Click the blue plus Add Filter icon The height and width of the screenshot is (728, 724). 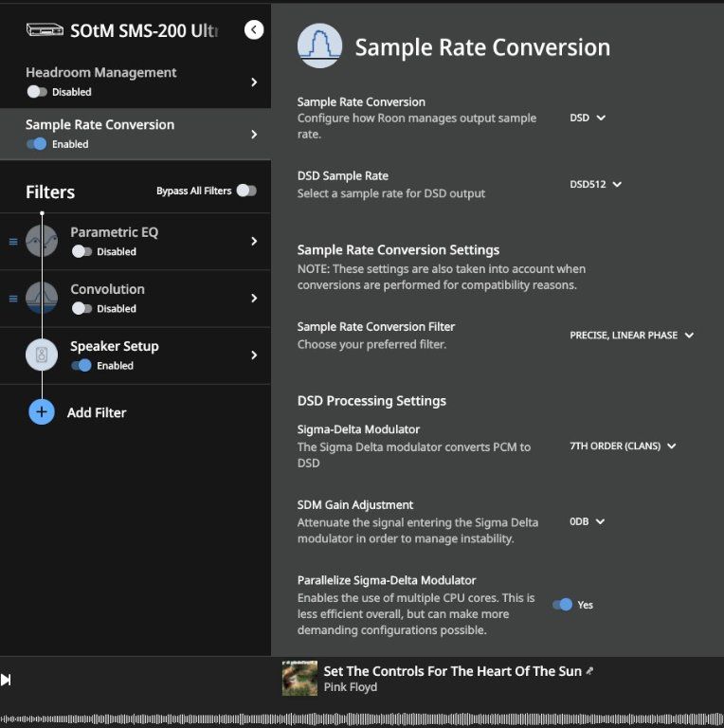point(42,411)
